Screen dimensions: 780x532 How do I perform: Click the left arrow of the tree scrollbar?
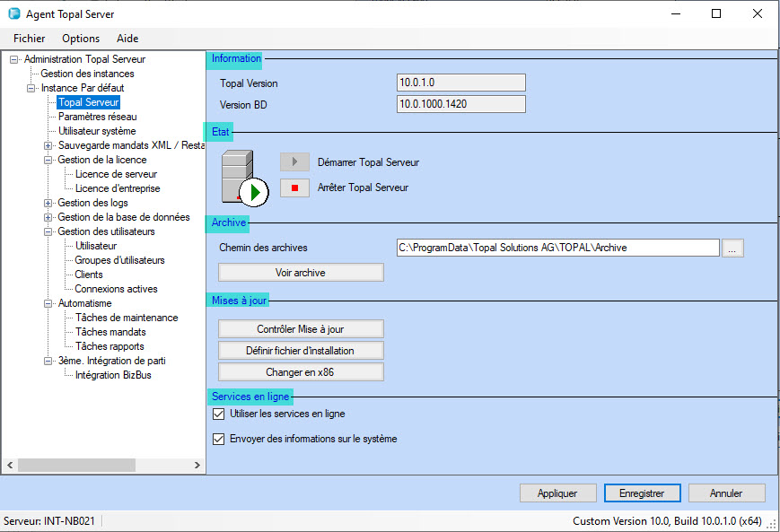pos(10,465)
